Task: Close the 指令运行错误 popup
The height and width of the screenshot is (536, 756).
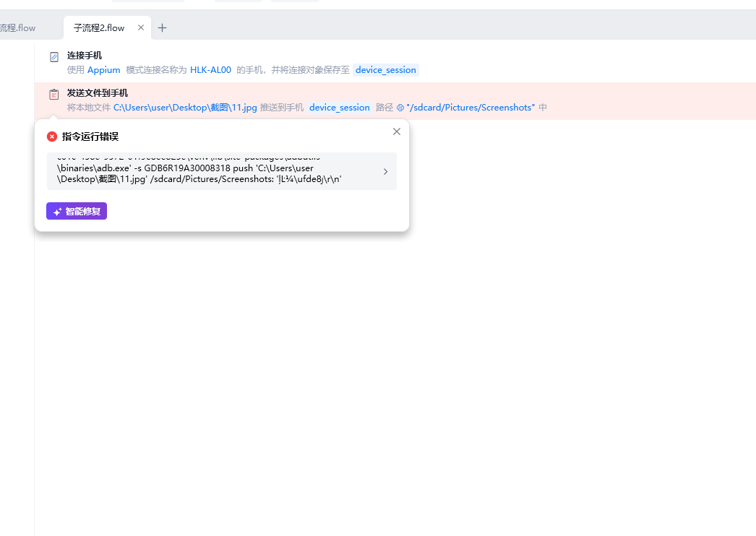Action: (x=397, y=131)
